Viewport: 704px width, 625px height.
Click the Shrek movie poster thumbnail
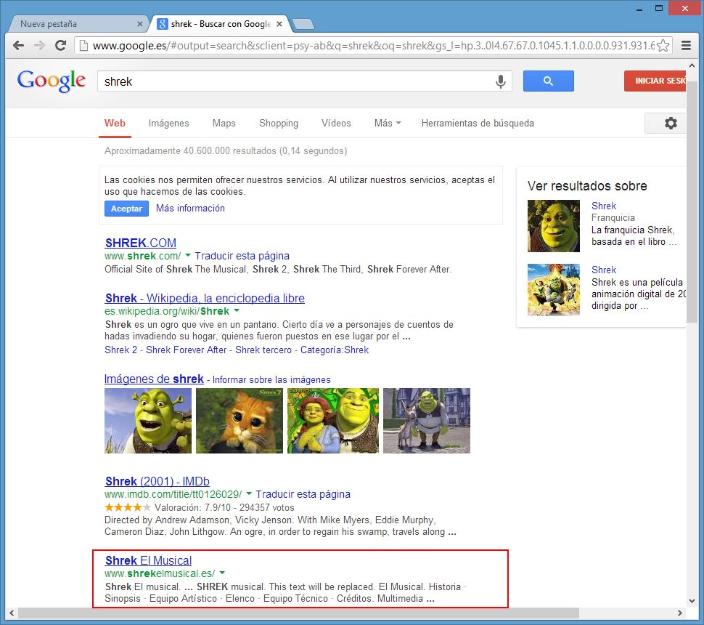(x=554, y=290)
